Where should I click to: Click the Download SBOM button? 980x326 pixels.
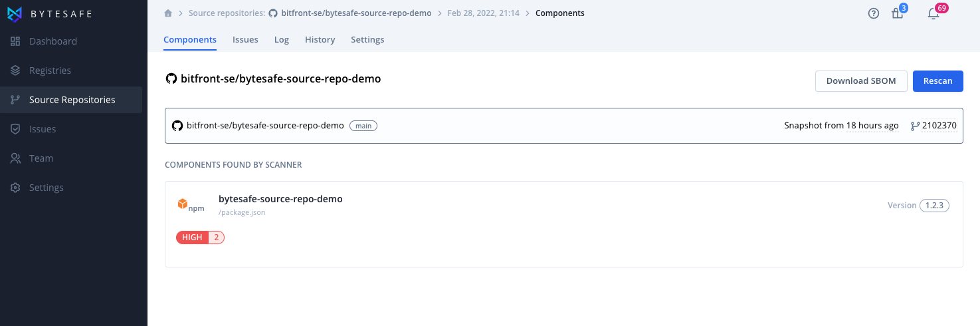[x=861, y=81]
